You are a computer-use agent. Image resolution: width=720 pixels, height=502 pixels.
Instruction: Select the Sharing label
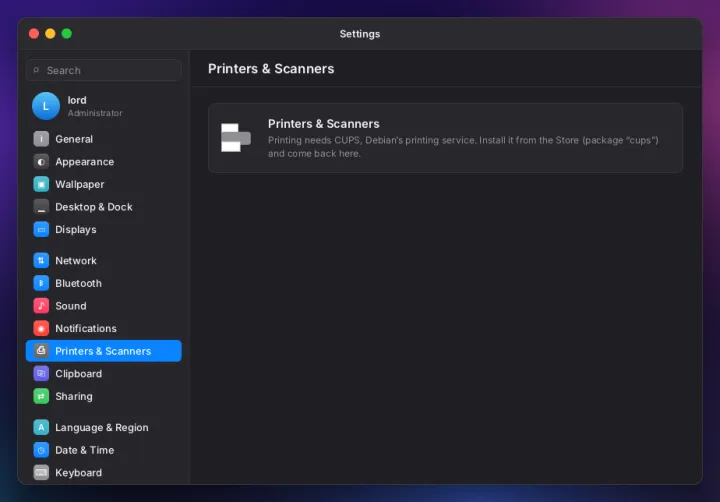[74, 396]
